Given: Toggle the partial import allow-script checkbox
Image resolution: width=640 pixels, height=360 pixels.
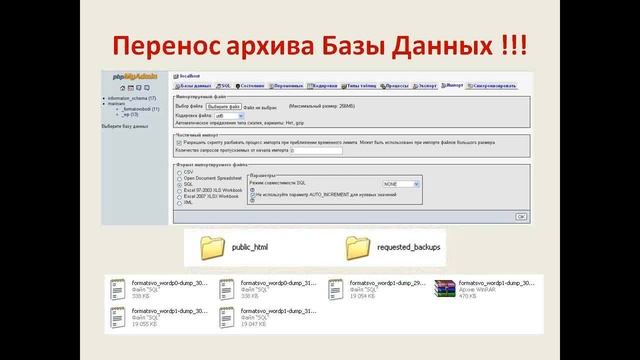Looking at the screenshot, I should pyautogui.click(x=179, y=143).
